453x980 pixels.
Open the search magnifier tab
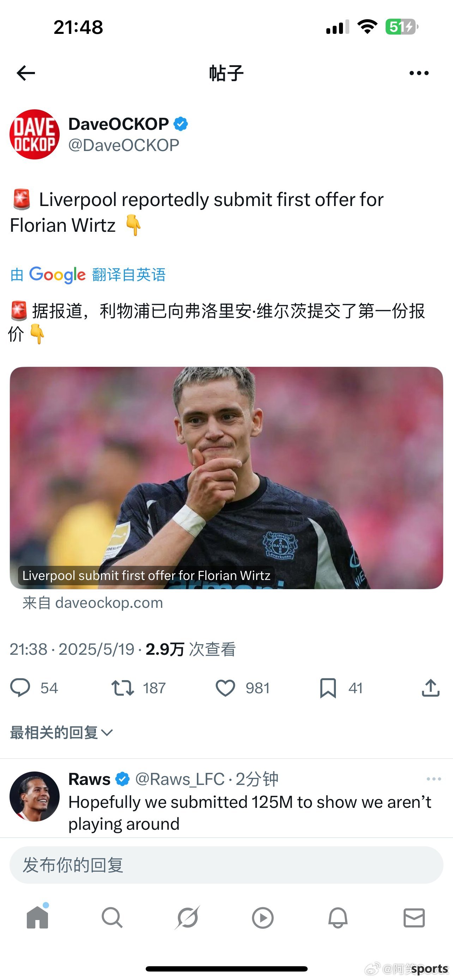pos(112,918)
